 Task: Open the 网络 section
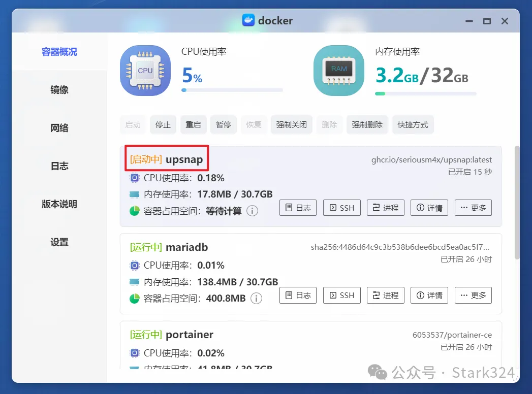(59, 128)
